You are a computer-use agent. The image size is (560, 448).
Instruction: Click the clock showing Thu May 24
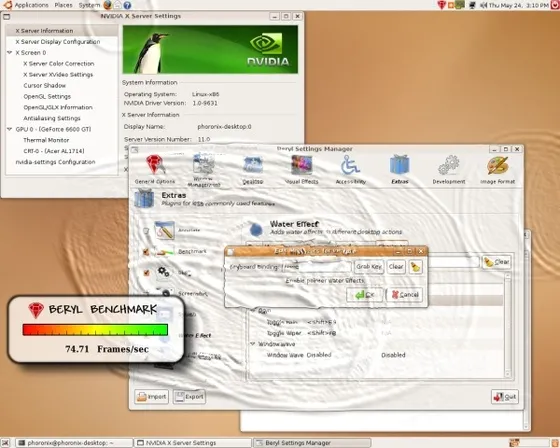click(519, 5)
